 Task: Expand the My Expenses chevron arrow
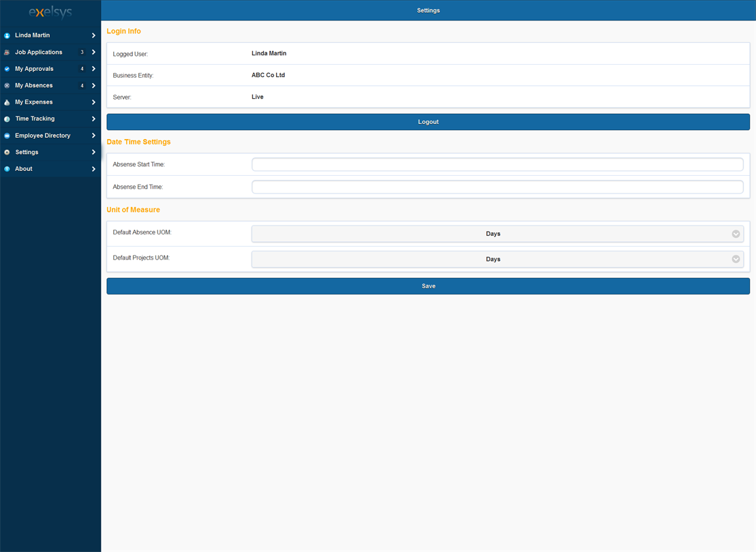93,102
